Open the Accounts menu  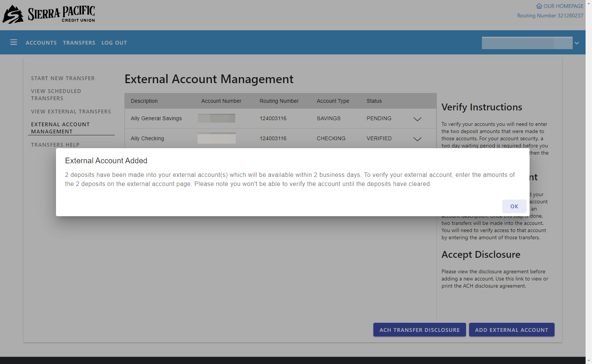click(41, 43)
